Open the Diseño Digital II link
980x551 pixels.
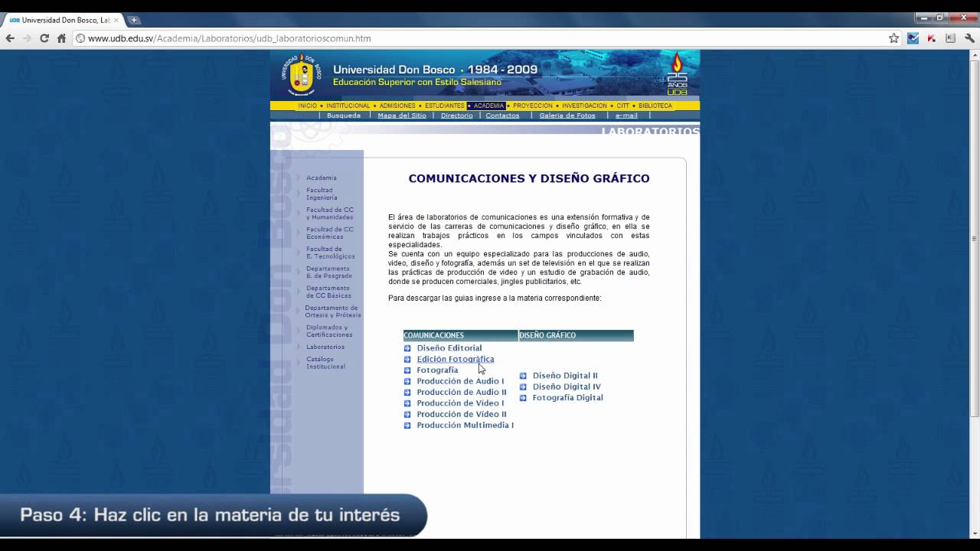click(565, 376)
